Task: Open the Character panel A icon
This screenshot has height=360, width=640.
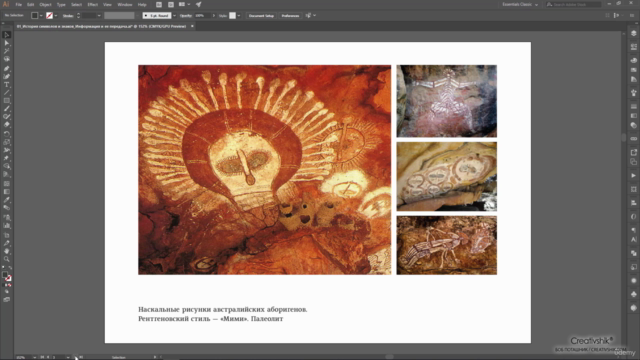Action: (633, 240)
